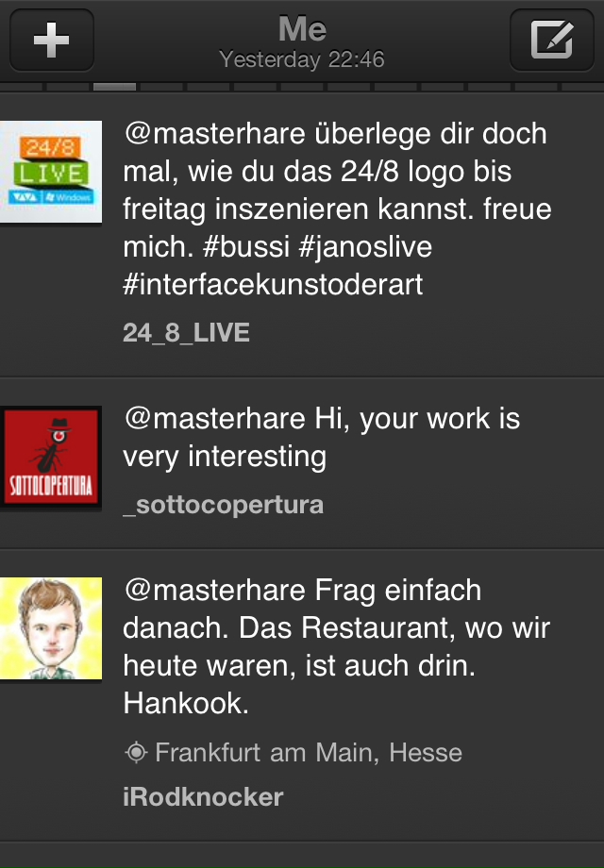Select the "Hi, your work is very interesting" tweet
This screenshot has width=604, height=868.
302,463
